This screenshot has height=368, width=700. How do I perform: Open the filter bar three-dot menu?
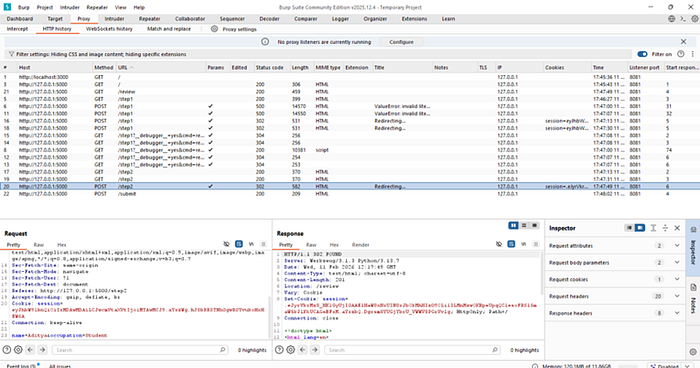tap(693, 54)
